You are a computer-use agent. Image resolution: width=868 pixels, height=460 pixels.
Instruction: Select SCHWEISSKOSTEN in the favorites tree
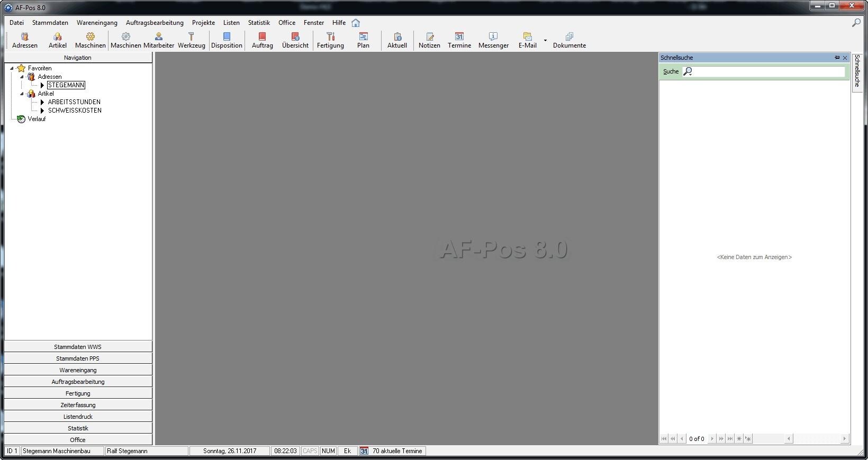(75, 111)
